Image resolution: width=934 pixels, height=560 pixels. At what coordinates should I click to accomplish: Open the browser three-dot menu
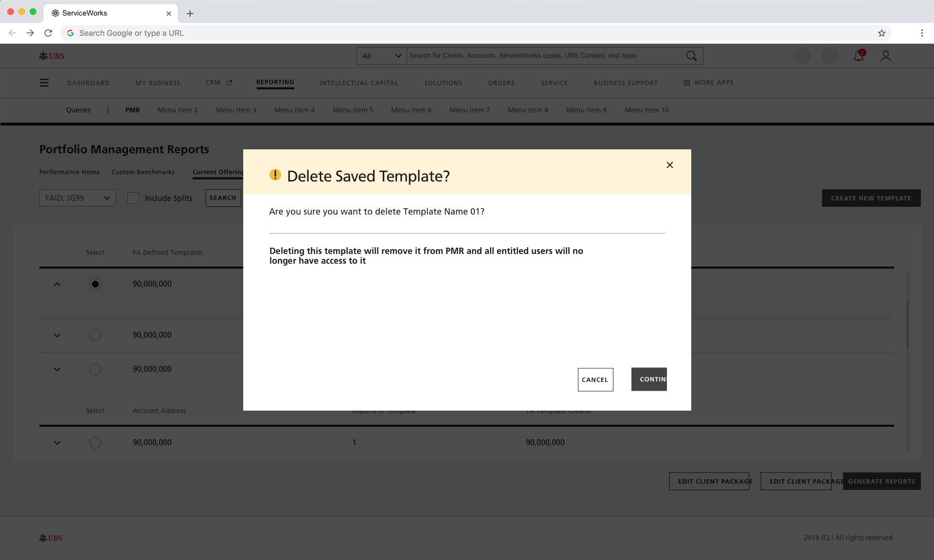coord(922,33)
